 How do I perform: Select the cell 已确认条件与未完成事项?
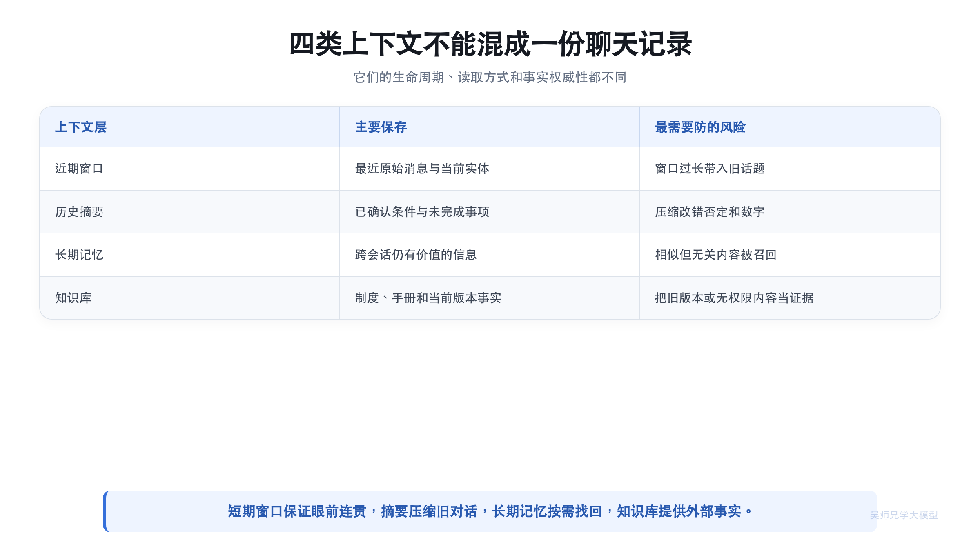tap(489, 212)
